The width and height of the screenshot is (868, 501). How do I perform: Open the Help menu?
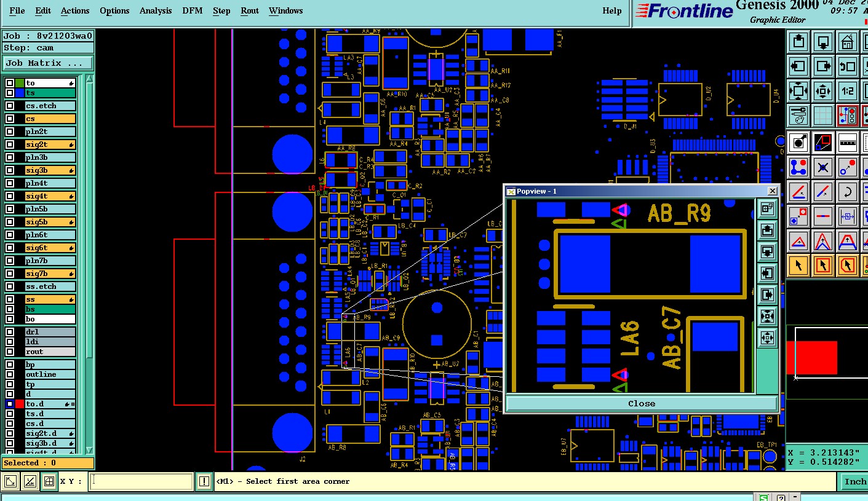611,10
